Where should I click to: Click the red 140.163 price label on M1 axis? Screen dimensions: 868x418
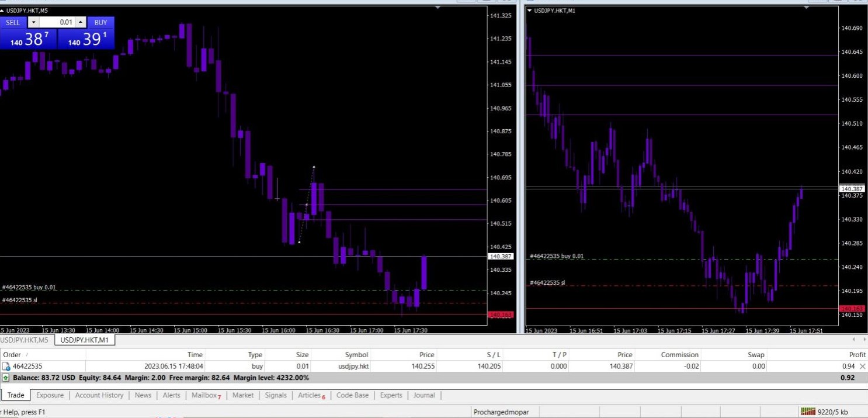point(851,308)
